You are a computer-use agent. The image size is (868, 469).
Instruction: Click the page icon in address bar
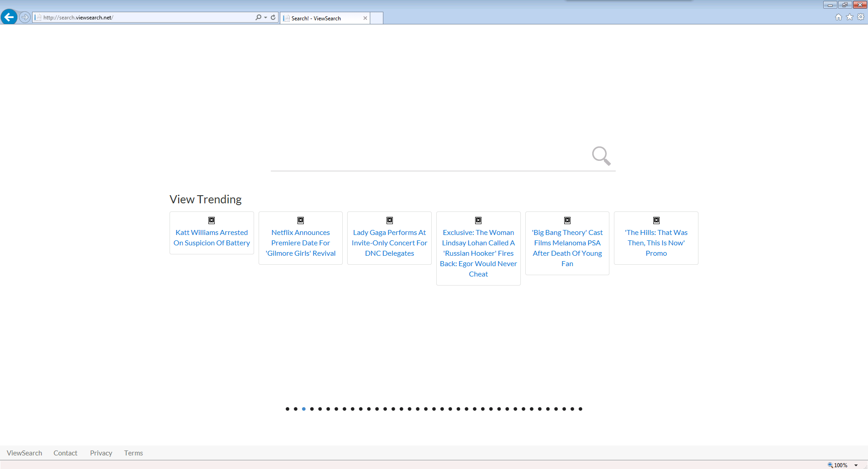[38, 18]
